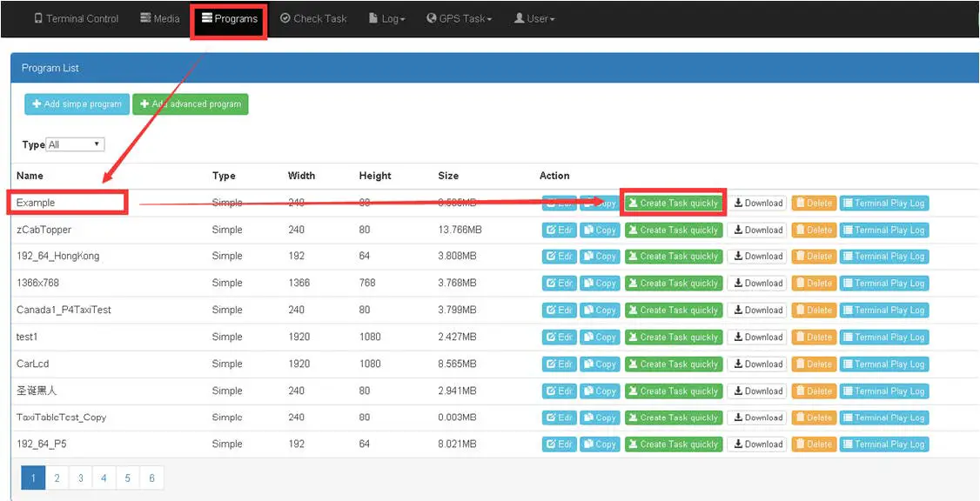Jump to page 6 of program list
Viewport: 980px width, 501px height.
tap(151, 478)
